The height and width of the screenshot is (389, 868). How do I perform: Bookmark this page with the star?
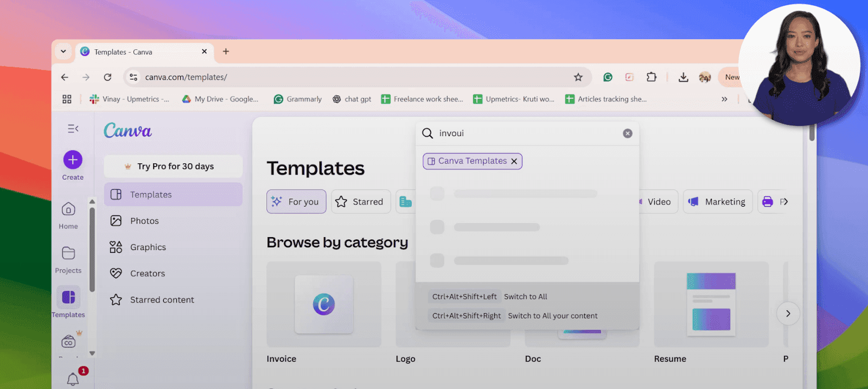click(x=578, y=77)
